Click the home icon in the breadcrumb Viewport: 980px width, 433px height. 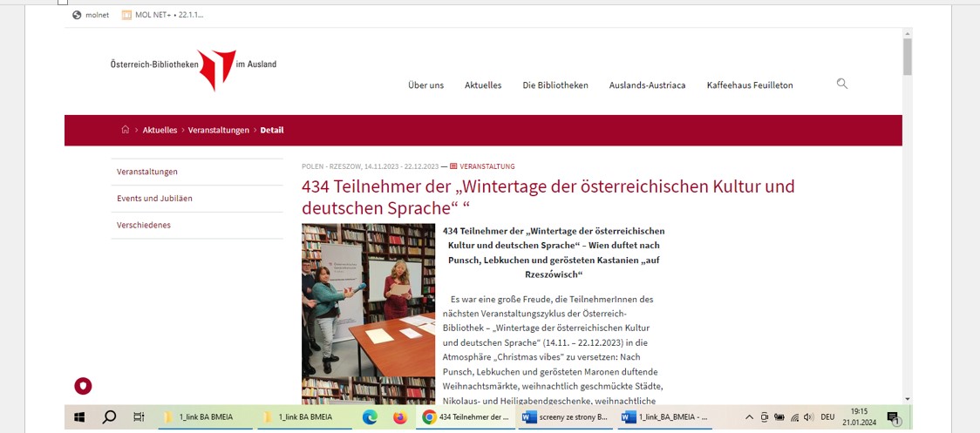point(126,130)
